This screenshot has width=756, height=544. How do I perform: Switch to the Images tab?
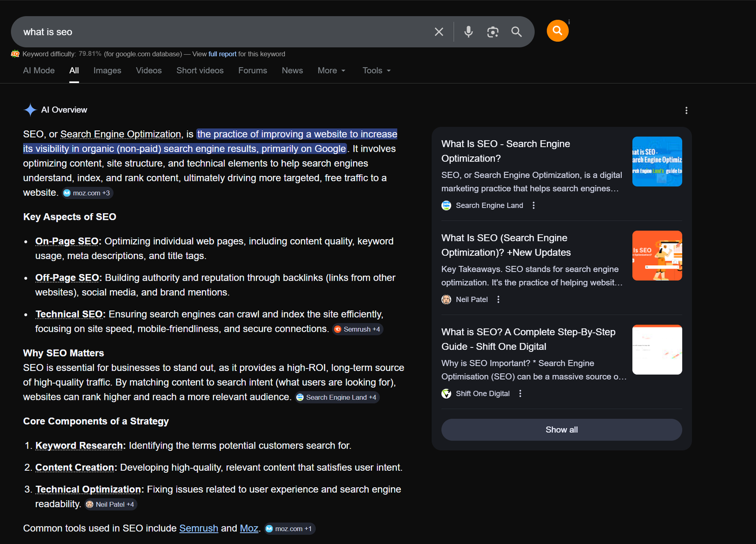(x=107, y=70)
